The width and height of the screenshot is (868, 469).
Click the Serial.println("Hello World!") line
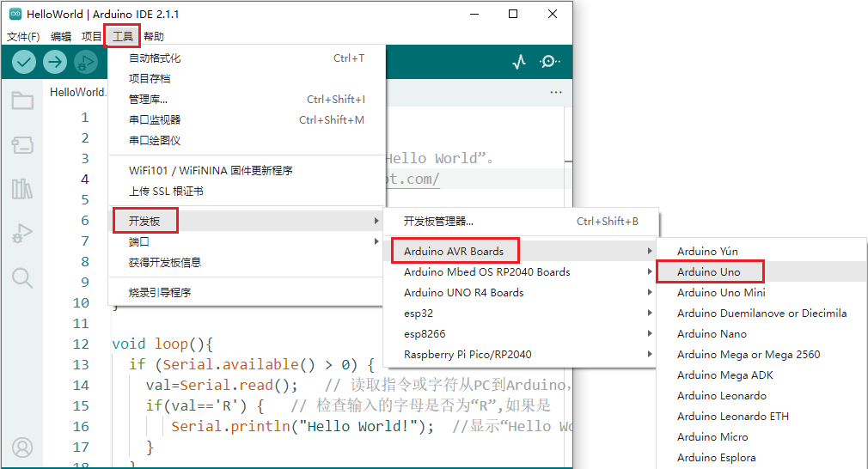coord(303,426)
